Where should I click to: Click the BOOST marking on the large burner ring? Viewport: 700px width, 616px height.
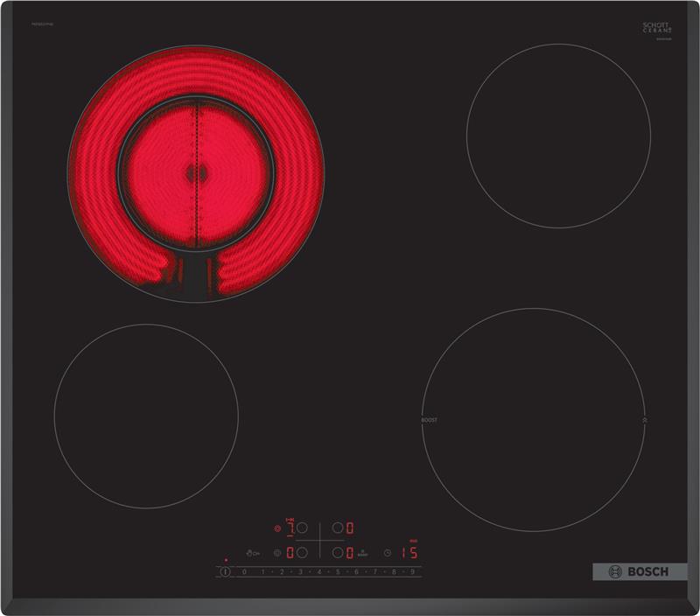[429, 420]
